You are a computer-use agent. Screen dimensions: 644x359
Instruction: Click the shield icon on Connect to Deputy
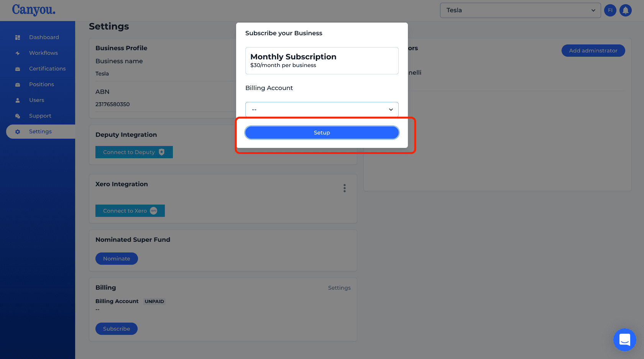161,152
